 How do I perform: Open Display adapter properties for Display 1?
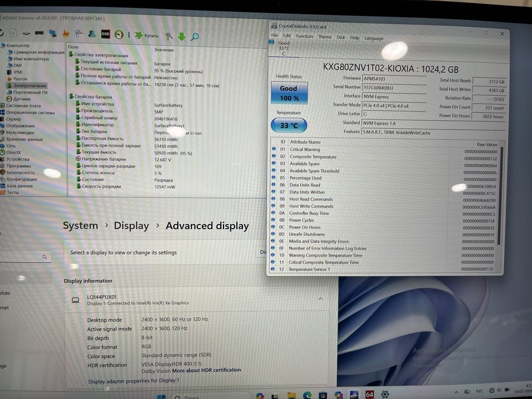[x=133, y=381]
